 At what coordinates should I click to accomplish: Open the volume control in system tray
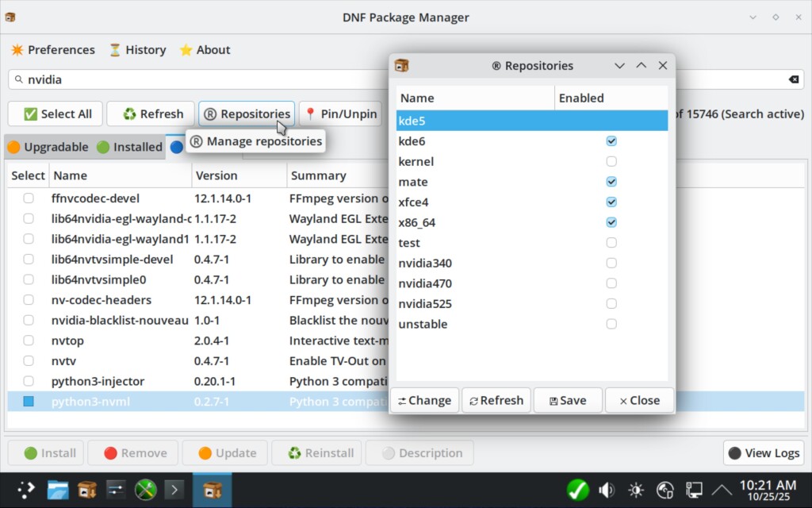[x=607, y=490]
